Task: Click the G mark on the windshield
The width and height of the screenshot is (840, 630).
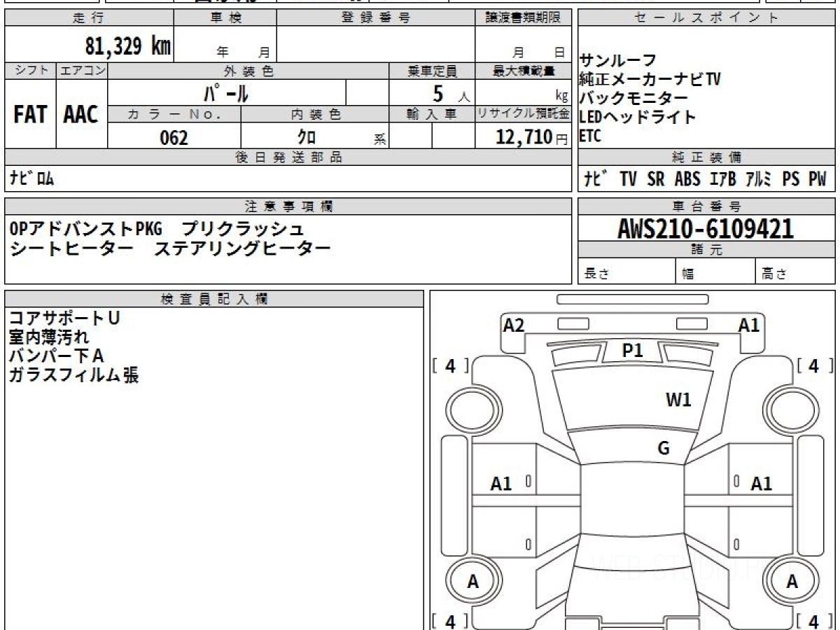Action: tap(664, 448)
